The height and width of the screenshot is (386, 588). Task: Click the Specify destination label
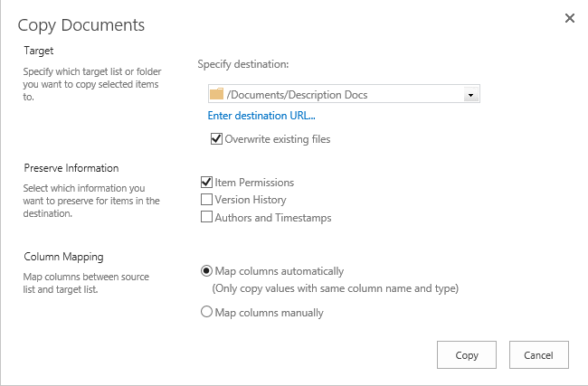tap(242, 64)
